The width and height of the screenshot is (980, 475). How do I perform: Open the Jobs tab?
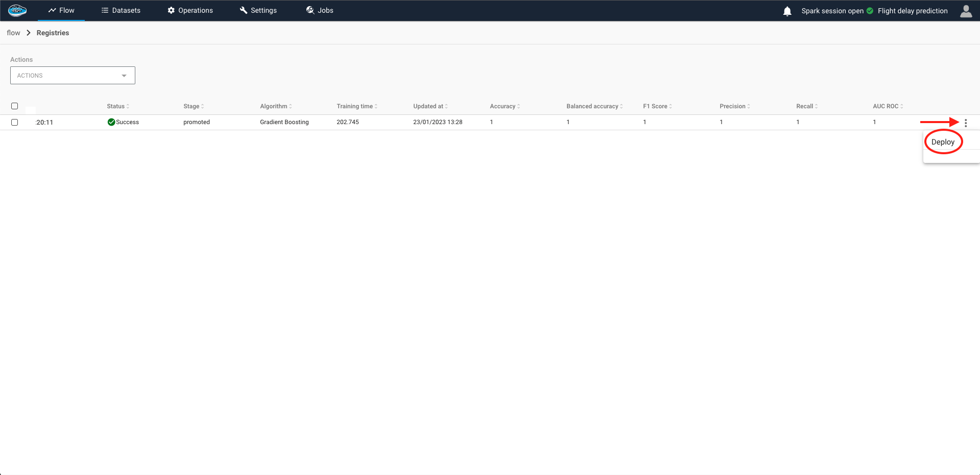click(320, 10)
